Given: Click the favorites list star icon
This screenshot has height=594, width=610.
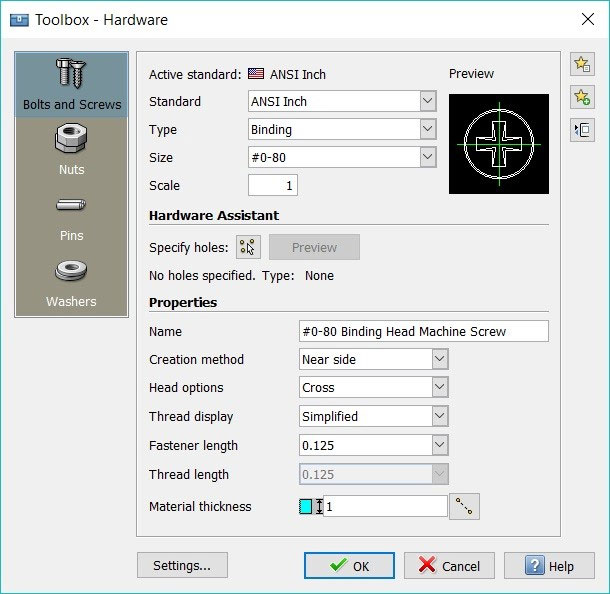Looking at the screenshot, I should [x=581, y=65].
